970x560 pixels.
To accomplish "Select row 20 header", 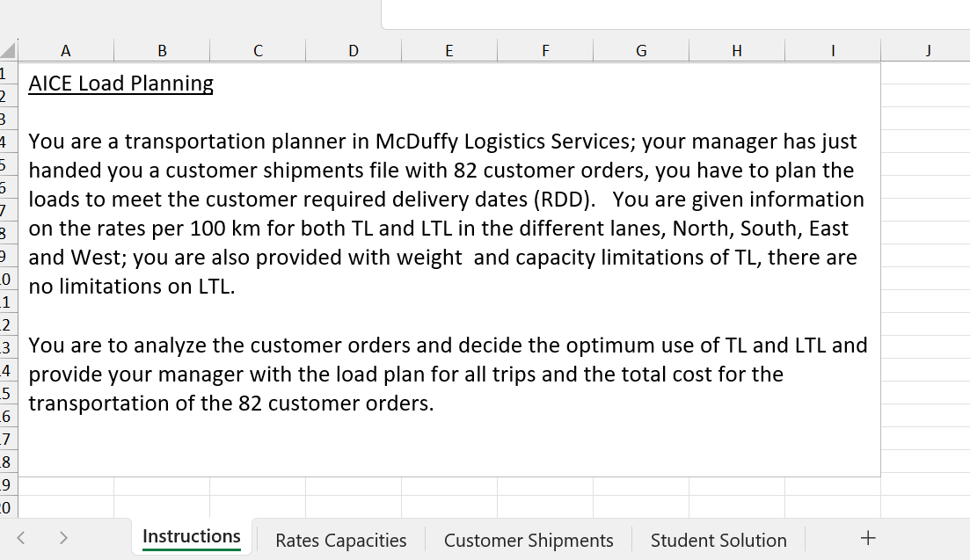I will [9, 507].
